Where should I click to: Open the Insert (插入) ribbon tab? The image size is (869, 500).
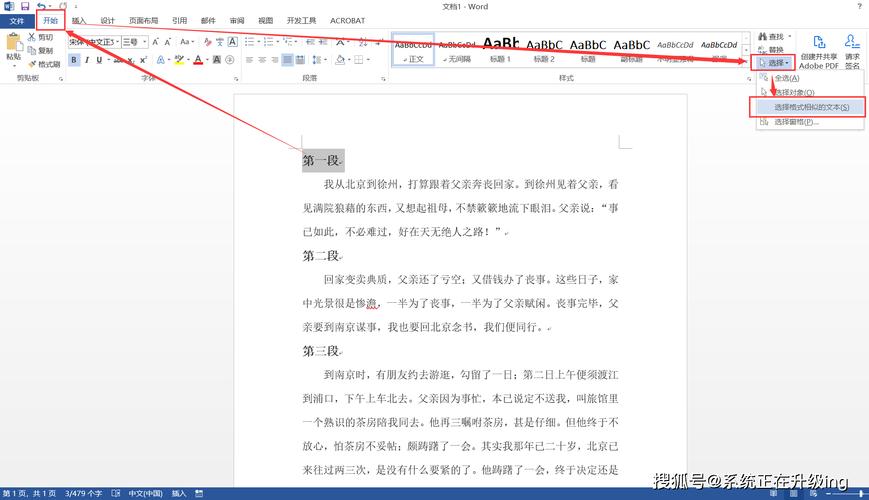coord(79,20)
